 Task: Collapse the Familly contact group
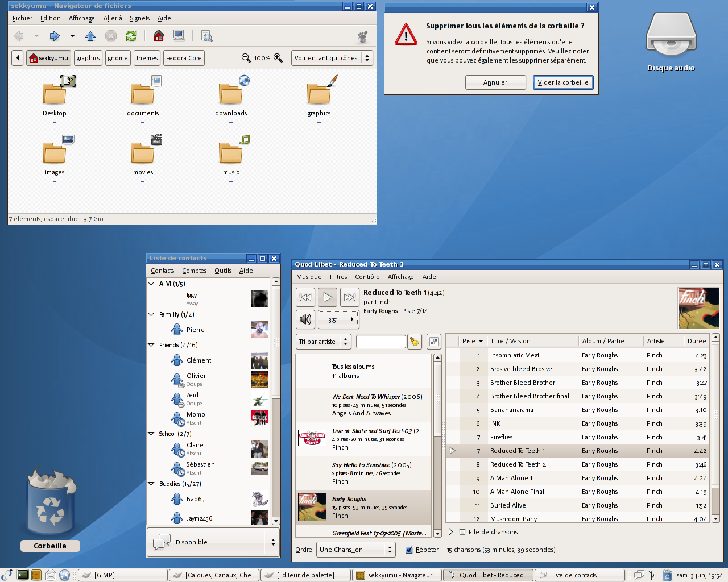pyautogui.click(x=151, y=314)
